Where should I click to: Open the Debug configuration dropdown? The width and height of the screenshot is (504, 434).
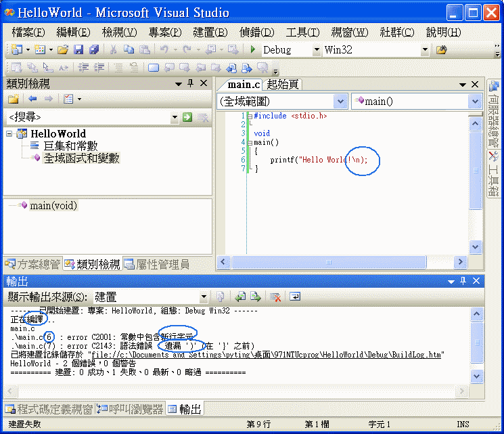click(x=317, y=49)
